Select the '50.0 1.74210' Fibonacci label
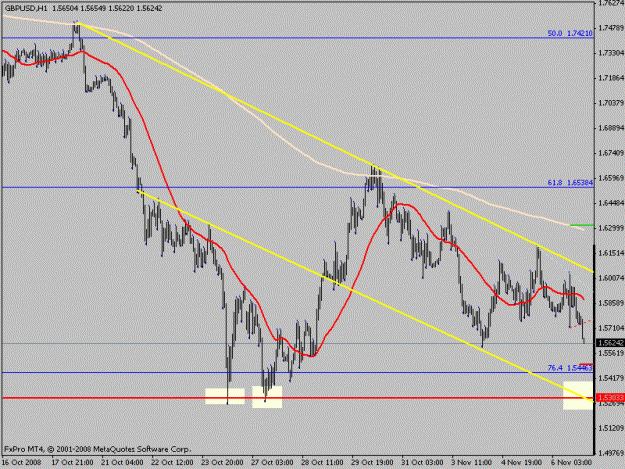The height and width of the screenshot is (469, 625). click(570, 33)
